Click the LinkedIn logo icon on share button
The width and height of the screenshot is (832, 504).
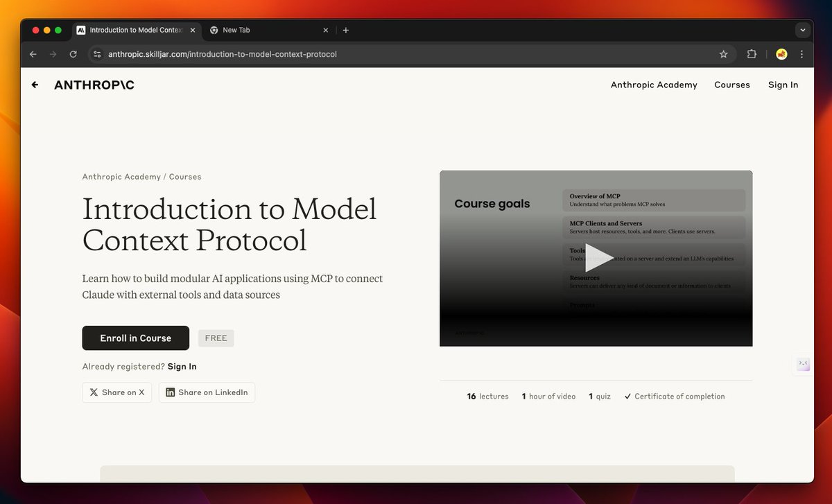[171, 392]
